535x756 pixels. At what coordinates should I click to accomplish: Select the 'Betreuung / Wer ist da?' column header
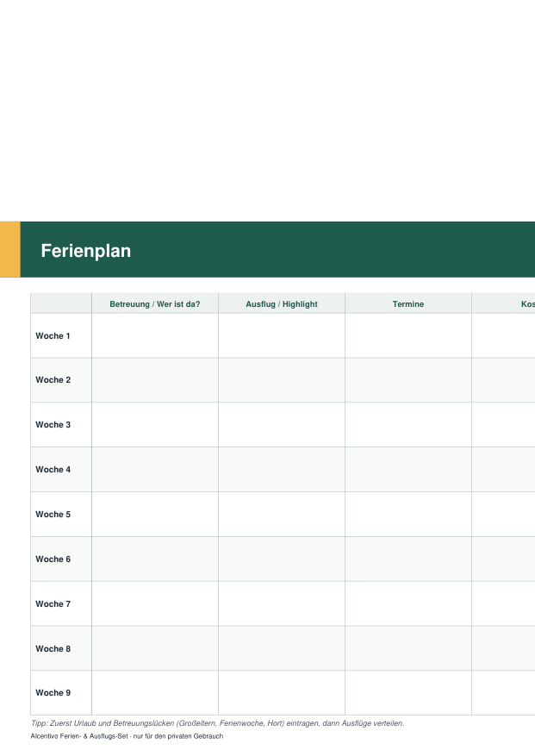[x=155, y=303]
